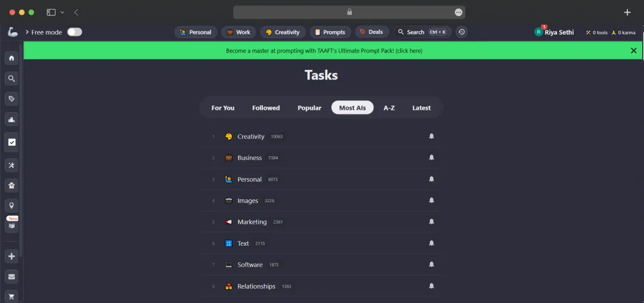This screenshot has height=303, width=644.
Task: Open the shopping cart sidebar icon
Action: point(11,297)
